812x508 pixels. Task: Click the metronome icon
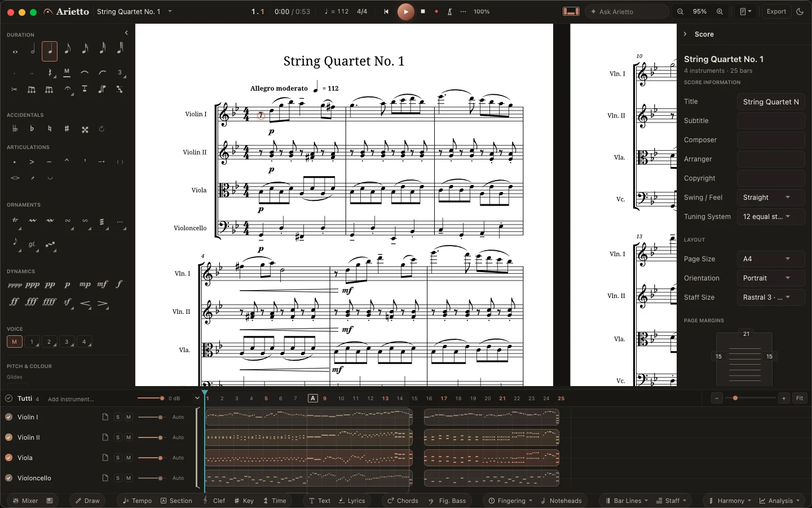pyautogui.click(x=450, y=11)
